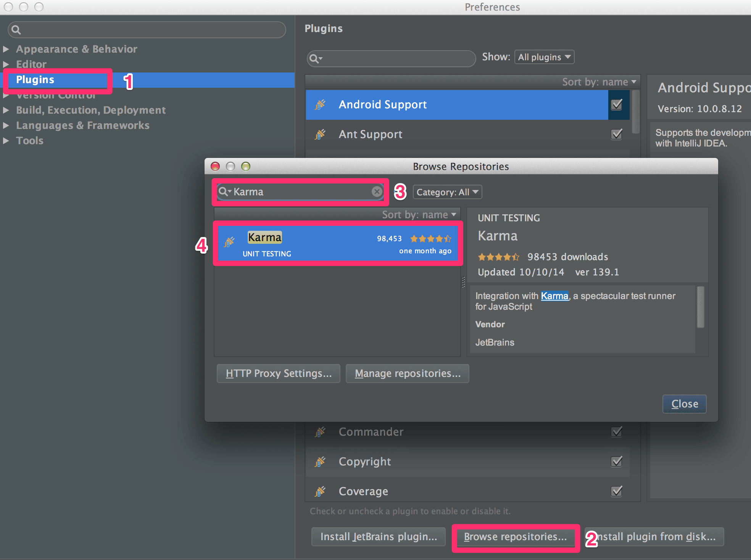This screenshot has width=751, height=560.
Task: Click '98453 downloads' text in details
Action: tap(567, 257)
